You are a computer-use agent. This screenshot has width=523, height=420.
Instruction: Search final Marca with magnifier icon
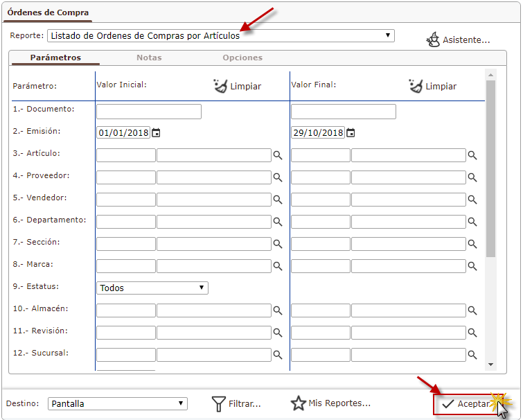pos(472,266)
